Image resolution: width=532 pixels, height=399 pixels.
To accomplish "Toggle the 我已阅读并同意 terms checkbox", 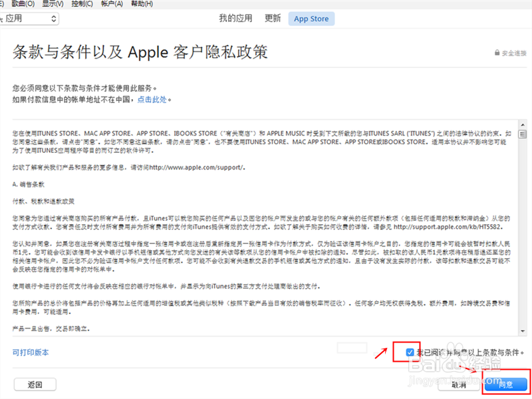I will coord(410,352).
